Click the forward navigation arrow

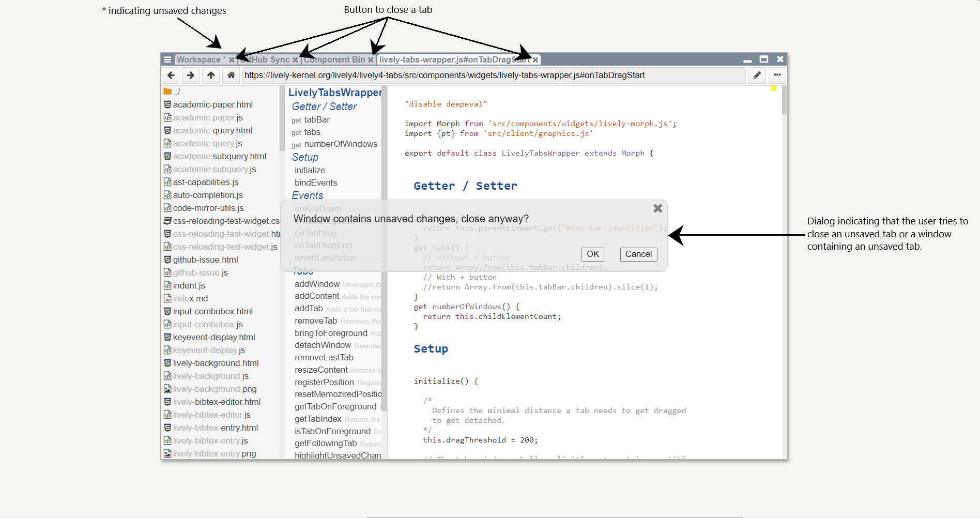coord(191,75)
